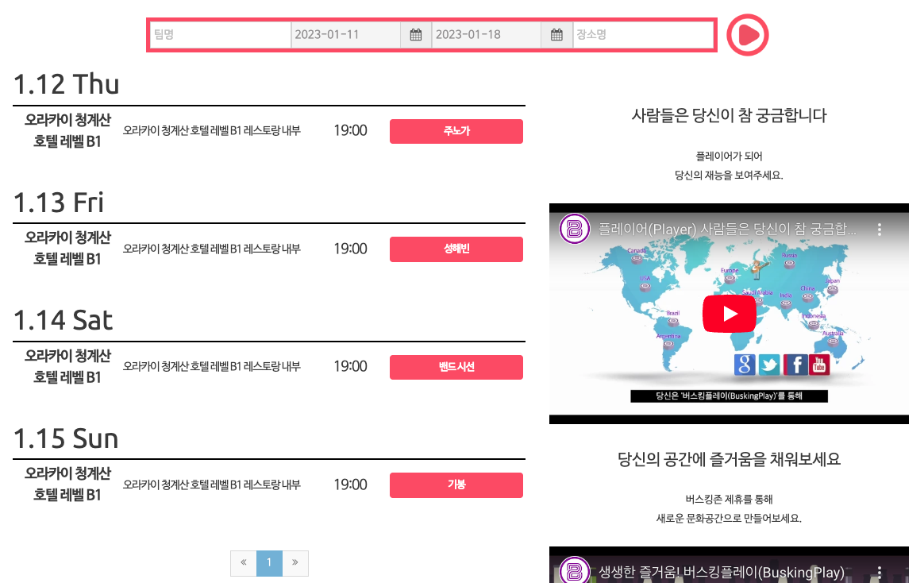This screenshot has height=583, width=924.
Task: Open the start date calendar icon
Action: (415, 35)
